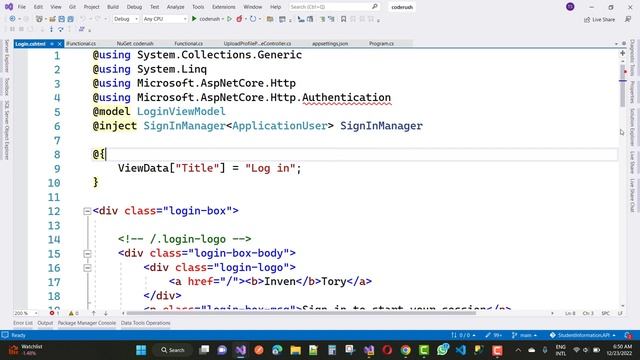Collapse the login-logo div at line 16
Viewport: 640px width, 360px height.
coord(87,268)
